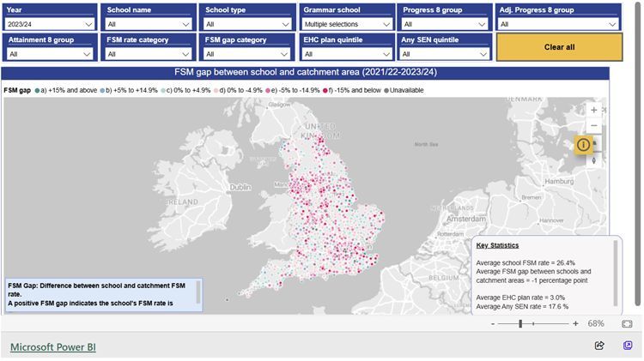Open the School type filter
This screenshot has height=361, width=644.
[247, 24]
